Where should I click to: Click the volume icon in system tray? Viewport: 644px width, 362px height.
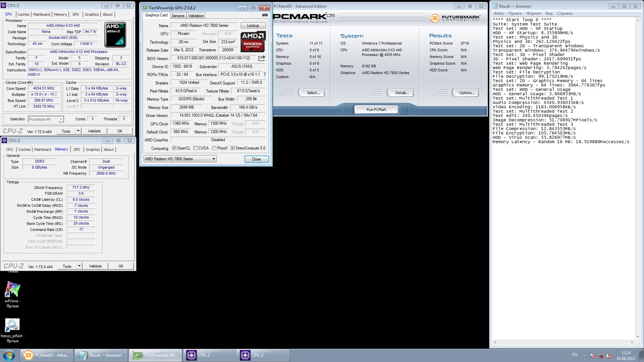click(x=608, y=356)
